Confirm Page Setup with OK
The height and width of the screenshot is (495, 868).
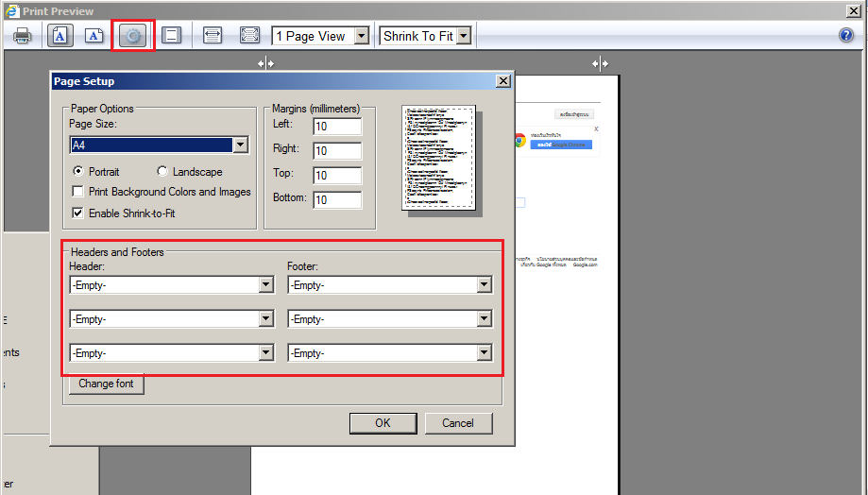[383, 423]
